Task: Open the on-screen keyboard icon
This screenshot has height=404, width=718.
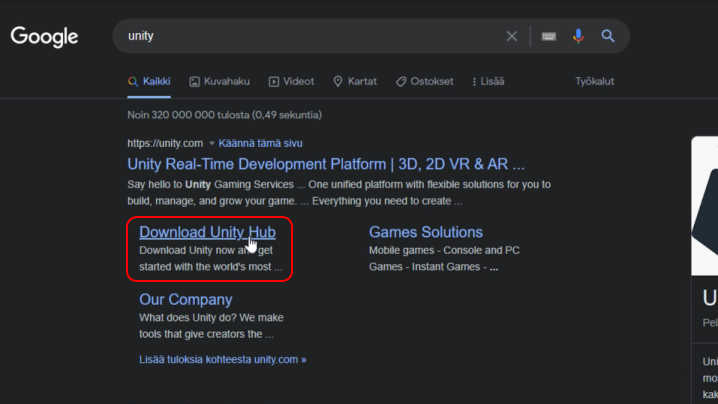Action: pyautogui.click(x=549, y=36)
